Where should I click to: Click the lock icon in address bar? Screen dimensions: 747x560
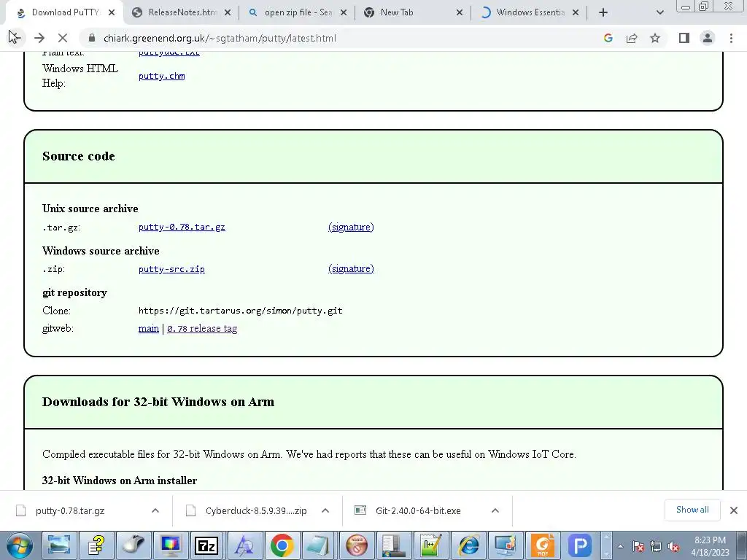click(x=92, y=38)
